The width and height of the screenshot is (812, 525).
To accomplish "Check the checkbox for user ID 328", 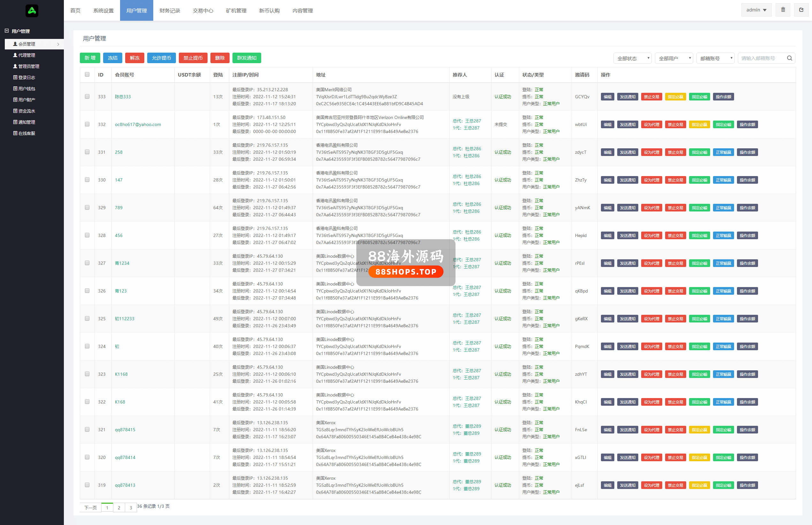I will tap(87, 236).
